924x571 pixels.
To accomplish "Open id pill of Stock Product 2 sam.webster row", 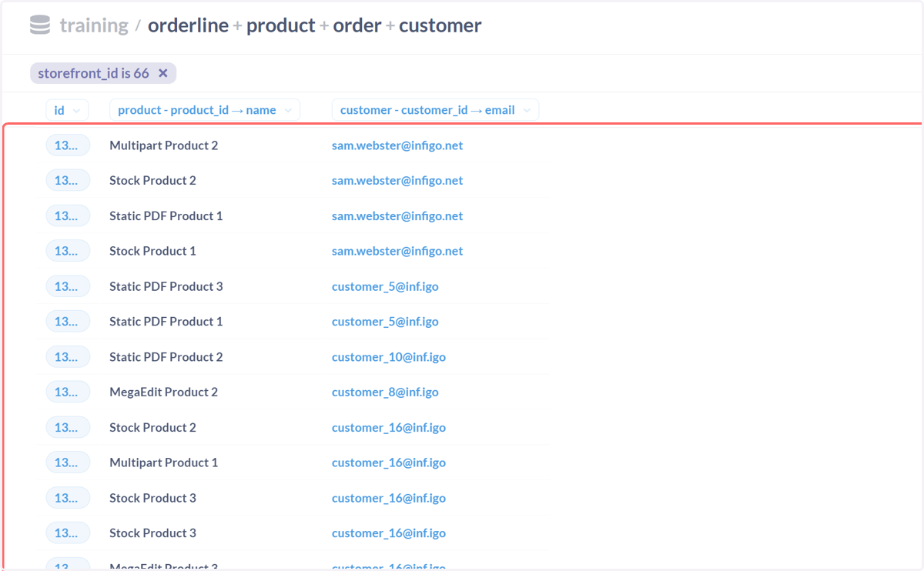I will (x=68, y=180).
